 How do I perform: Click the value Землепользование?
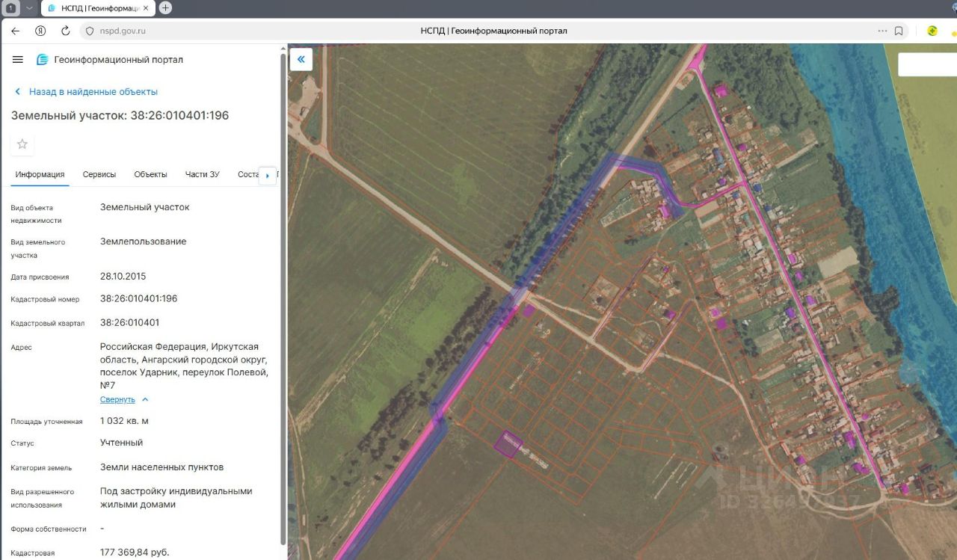[x=144, y=241]
